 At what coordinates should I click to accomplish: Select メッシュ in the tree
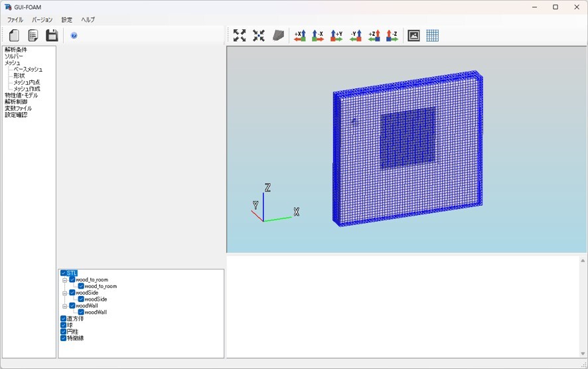point(13,62)
